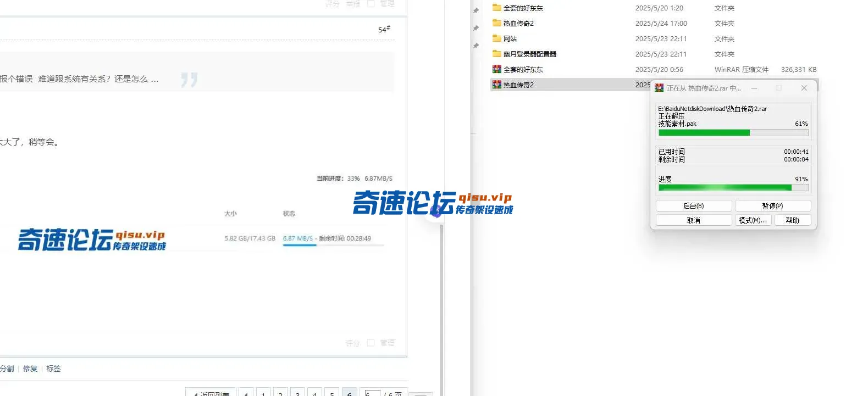Screen dimensions: 868x396
Task: Select the 全套的好东东 folder icon in Explorer
Action: (x=496, y=8)
